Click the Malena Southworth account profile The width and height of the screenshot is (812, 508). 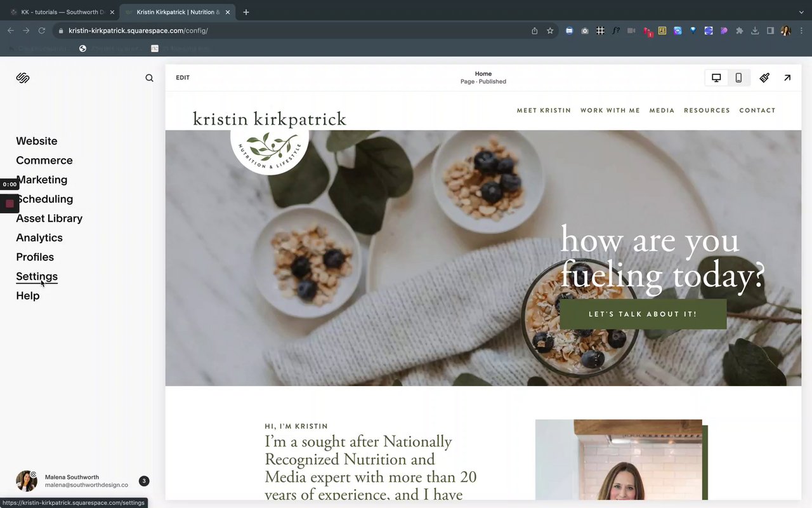[72, 481]
